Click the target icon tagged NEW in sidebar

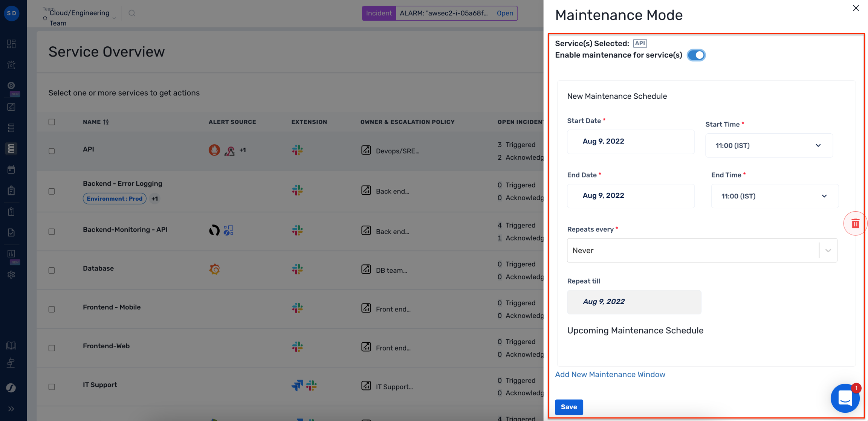tap(11, 85)
